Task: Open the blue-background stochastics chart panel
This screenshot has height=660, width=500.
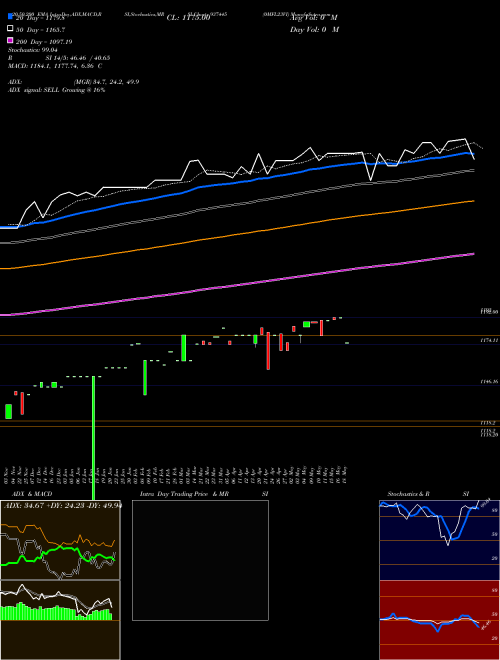Action: point(439,540)
